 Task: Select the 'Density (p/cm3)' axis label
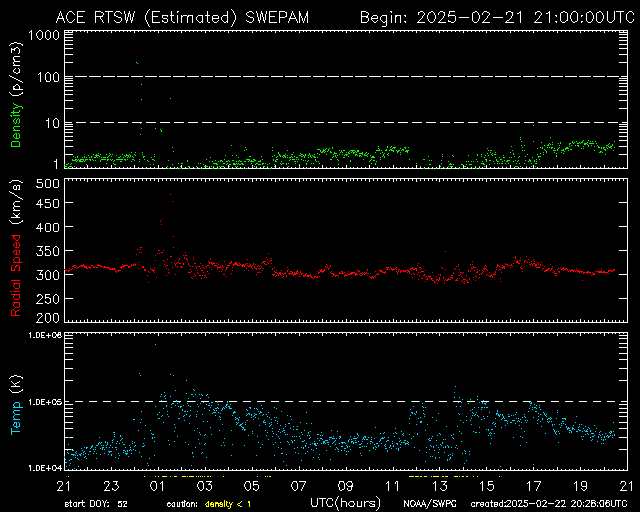tap(16, 94)
